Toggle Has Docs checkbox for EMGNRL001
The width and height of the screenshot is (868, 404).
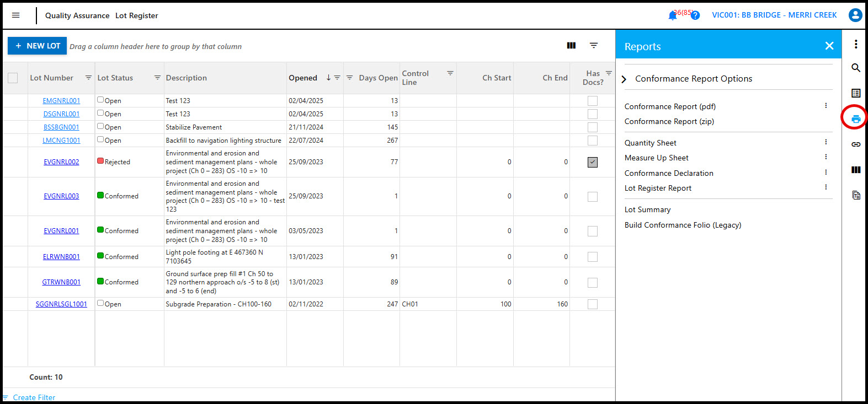click(592, 101)
